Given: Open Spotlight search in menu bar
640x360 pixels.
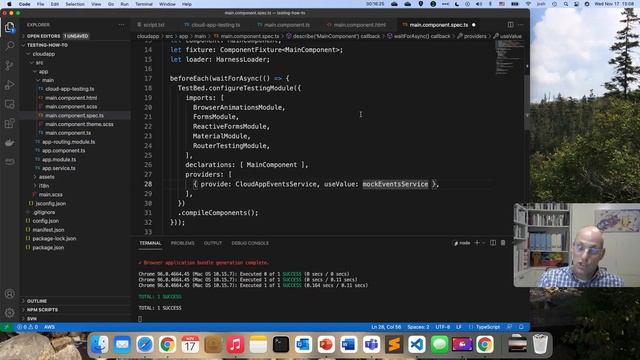Looking at the screenshot, I should click(x=566, y=4).
